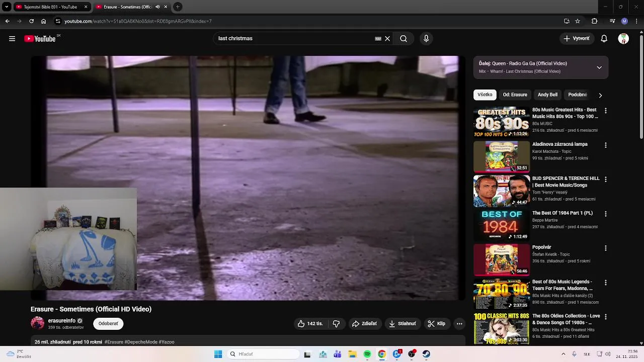
Task: Open Spotify from the taskbar
Action: click(x=367, y=354)
